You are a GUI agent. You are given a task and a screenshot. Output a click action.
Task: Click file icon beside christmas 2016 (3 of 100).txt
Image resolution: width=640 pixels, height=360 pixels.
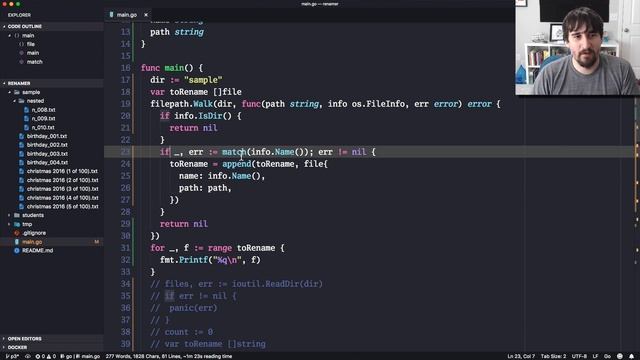(21, 189)
